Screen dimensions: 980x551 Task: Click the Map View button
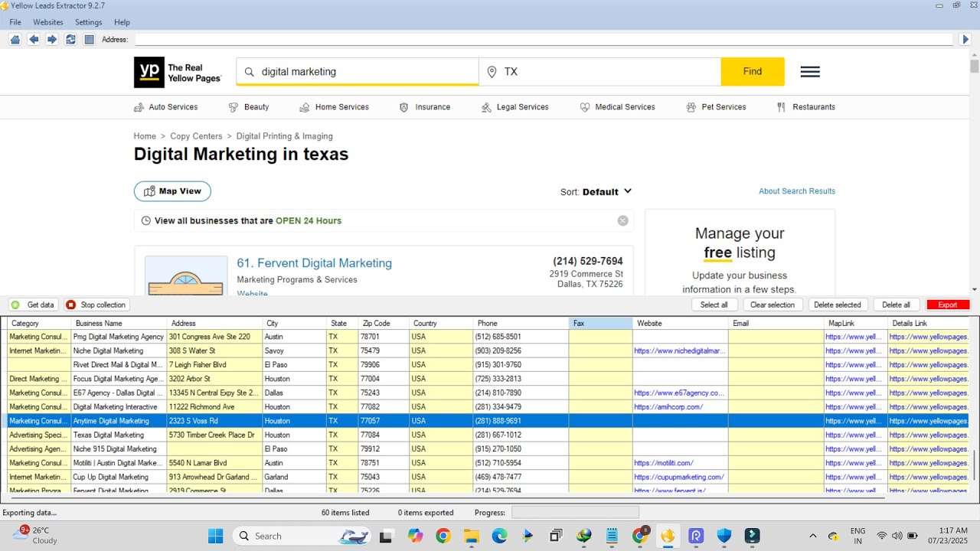click(x=172, y=191)
